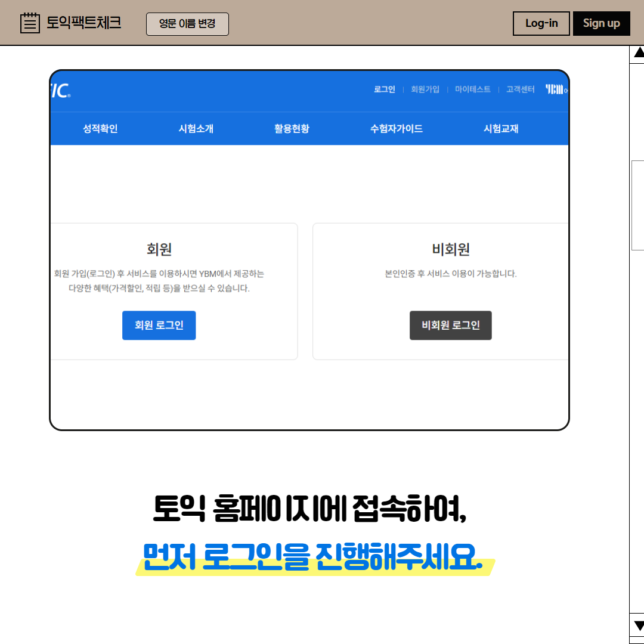Click the 영문 이름 변경 button
The width and height of the screenshot is (644, 644).
[x=187, y=24]
